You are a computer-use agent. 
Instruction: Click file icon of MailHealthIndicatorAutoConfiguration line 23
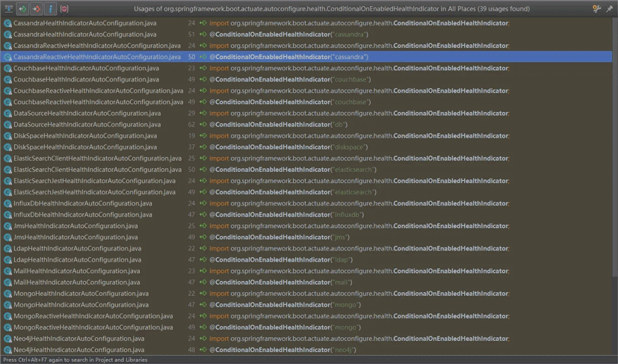click(7, 271)
